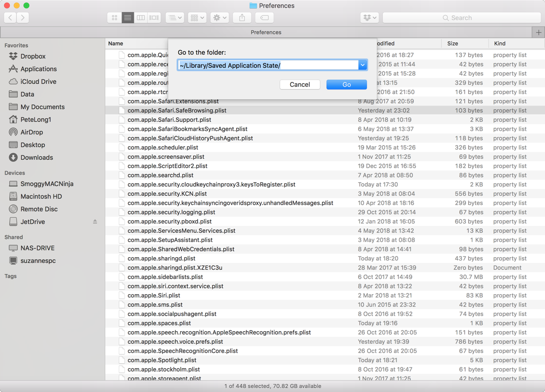Select com.apple.sharingd.plist.XZE1C3u

325,268
